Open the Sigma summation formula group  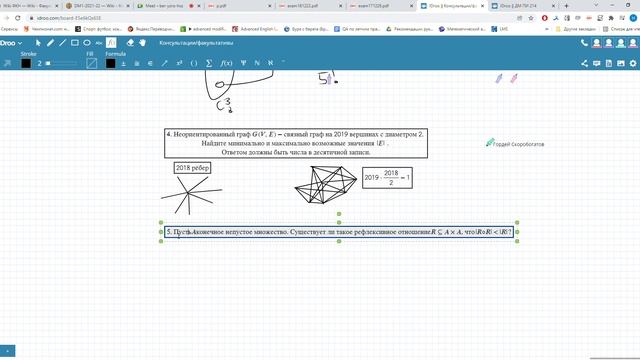coord(209,63)
